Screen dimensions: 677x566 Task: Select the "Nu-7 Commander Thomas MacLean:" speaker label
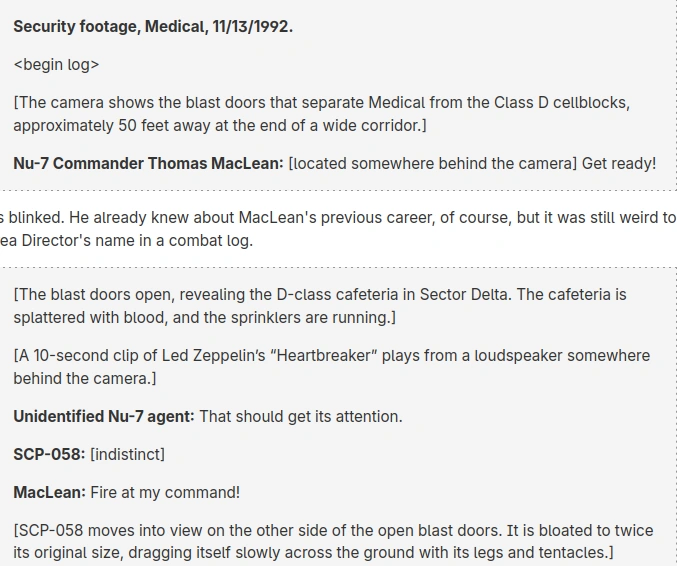click(148, 164)
